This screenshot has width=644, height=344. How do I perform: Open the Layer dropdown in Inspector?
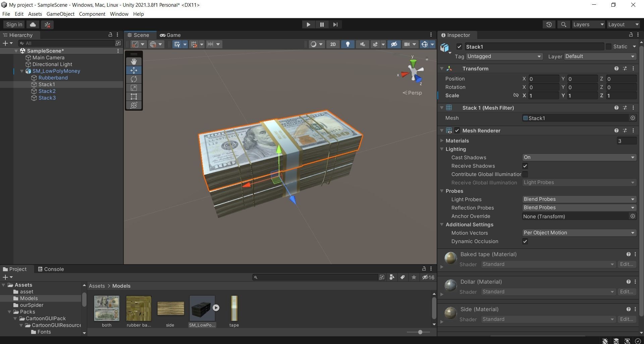point(600,56)
